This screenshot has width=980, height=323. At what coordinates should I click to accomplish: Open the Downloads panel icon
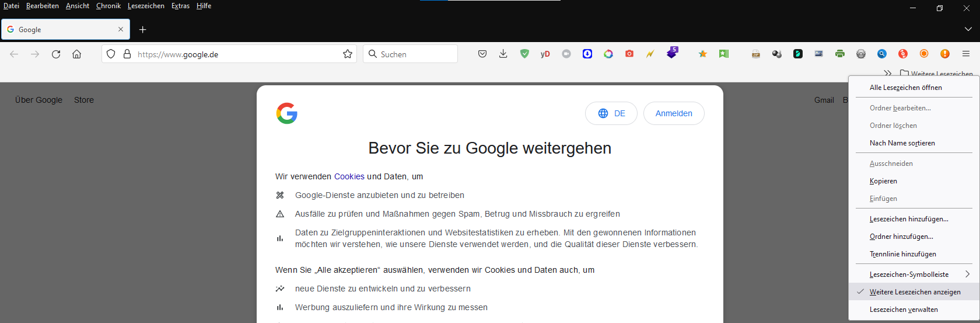pyautogui.click(x=503, y=54)
